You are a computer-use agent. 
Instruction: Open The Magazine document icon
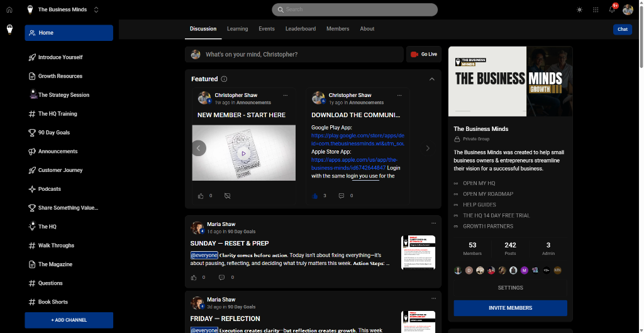click(31, 264)
